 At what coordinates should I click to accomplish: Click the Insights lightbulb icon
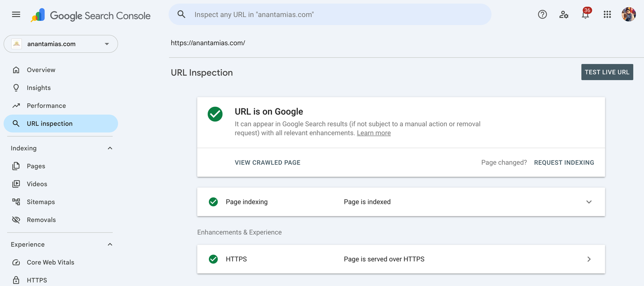(x=16, y=88)
